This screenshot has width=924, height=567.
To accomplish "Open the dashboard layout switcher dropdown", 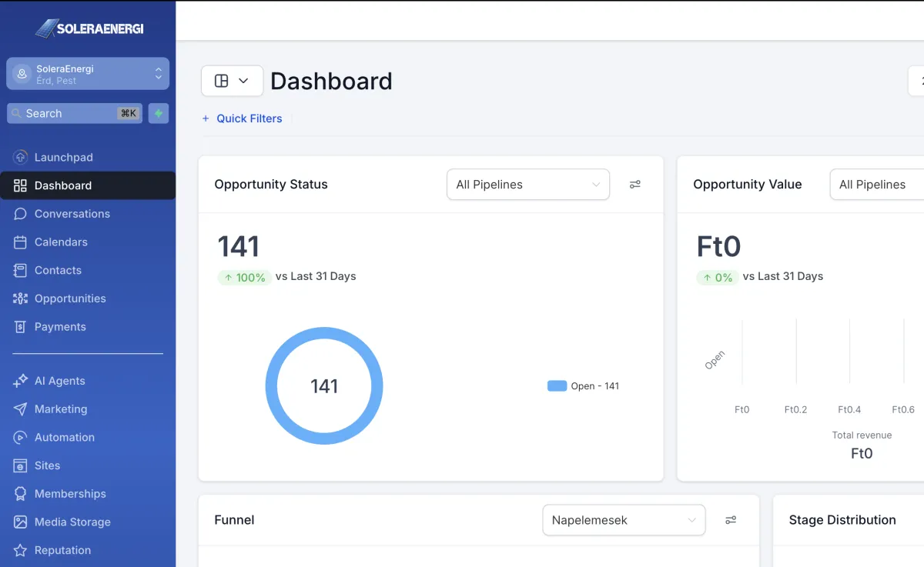I will tap(232, 81).
